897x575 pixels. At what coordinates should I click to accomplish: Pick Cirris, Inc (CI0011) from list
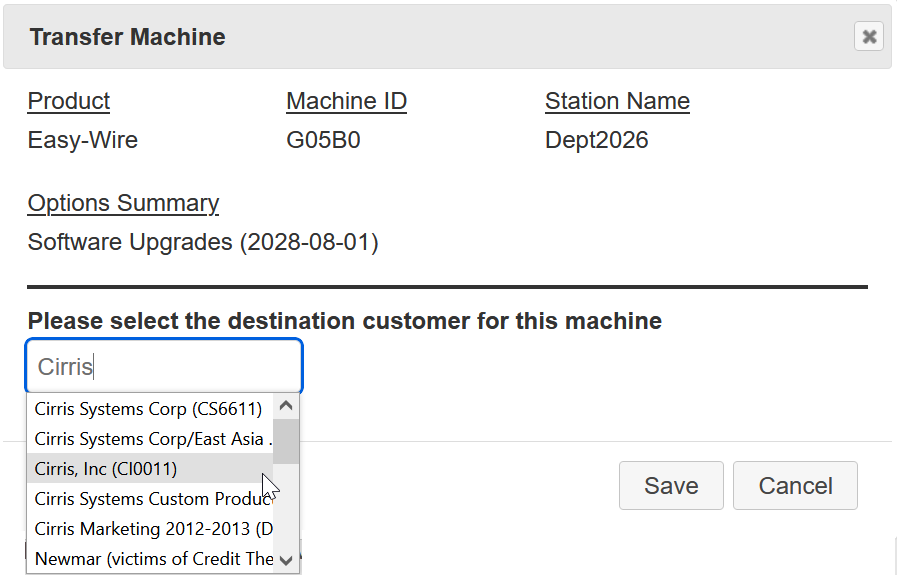[150, 469]
